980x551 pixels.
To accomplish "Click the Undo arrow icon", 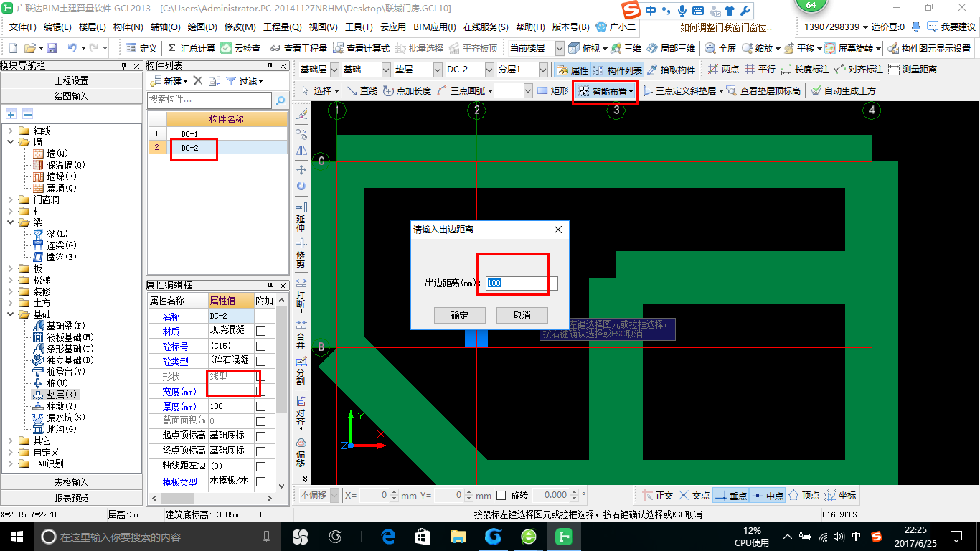I will point(72,48).
